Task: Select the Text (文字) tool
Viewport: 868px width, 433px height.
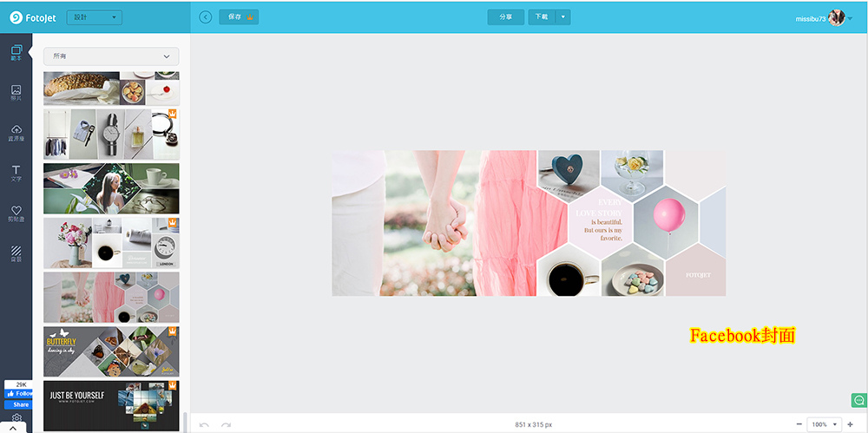Action: [x=16, y=174]
